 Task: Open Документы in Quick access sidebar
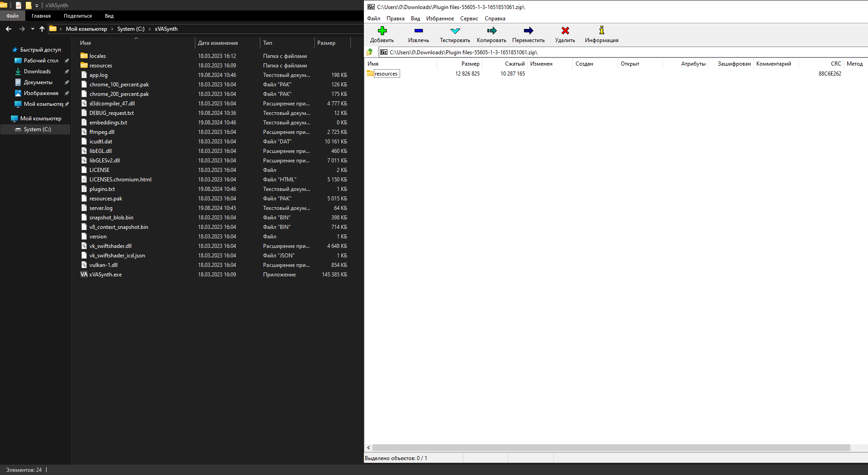[x=38, y=82]
